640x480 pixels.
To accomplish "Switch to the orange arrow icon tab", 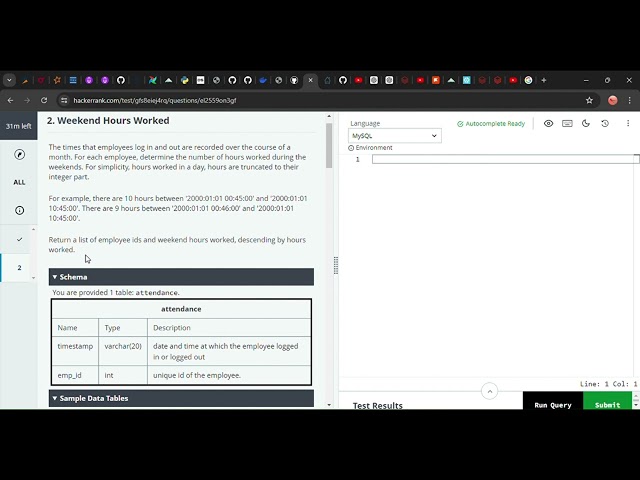I will (436, 80).
